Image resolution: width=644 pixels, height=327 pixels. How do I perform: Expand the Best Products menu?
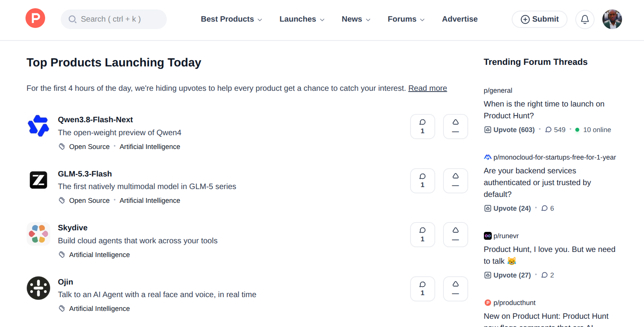click(232, 19)
